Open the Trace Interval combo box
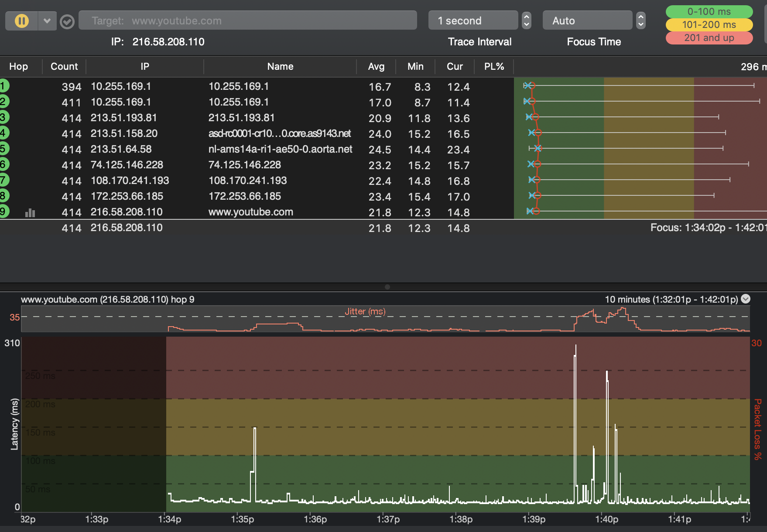Image resolution: width=767 pixels, height=532 pixels. (473, 20)
